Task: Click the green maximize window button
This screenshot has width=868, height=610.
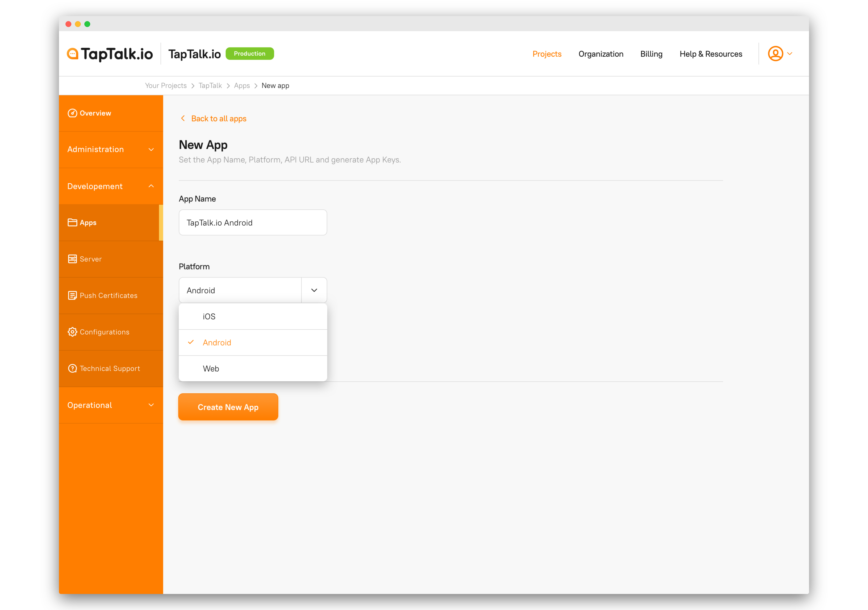Action: tap(87, 24)
